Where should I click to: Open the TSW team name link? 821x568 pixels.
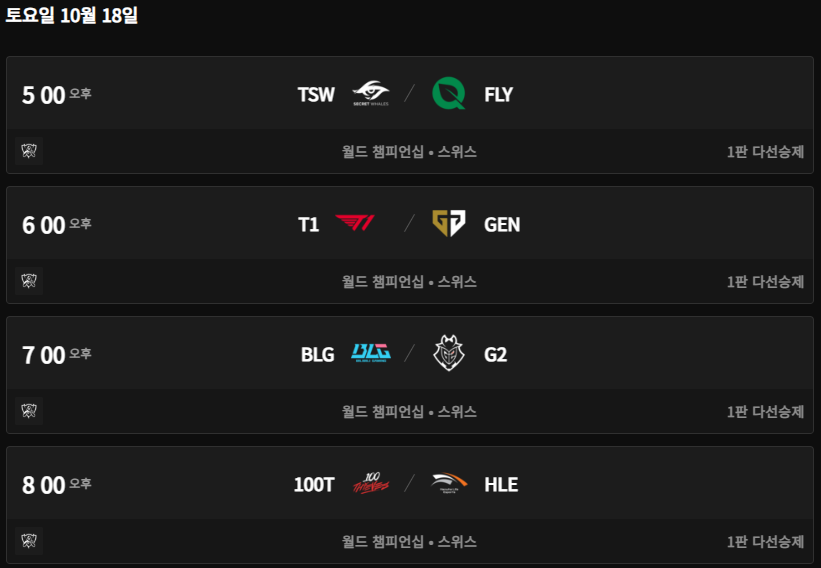316,95
